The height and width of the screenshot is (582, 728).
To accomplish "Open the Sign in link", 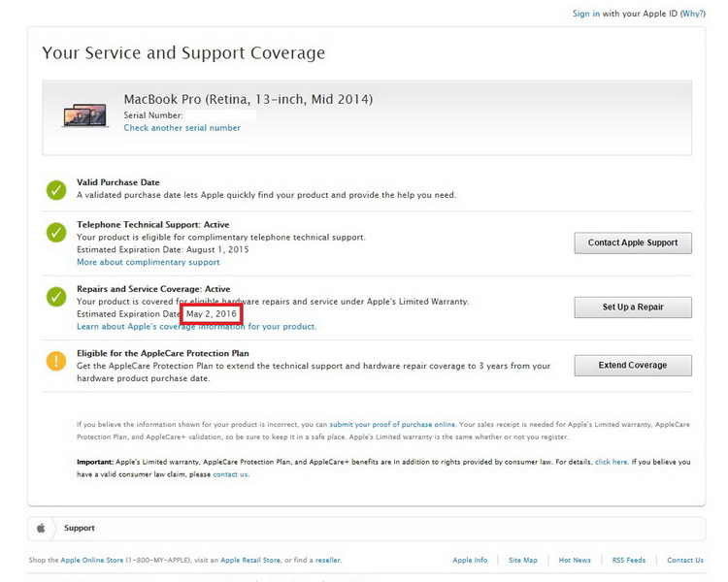I will tap(585, 14).
